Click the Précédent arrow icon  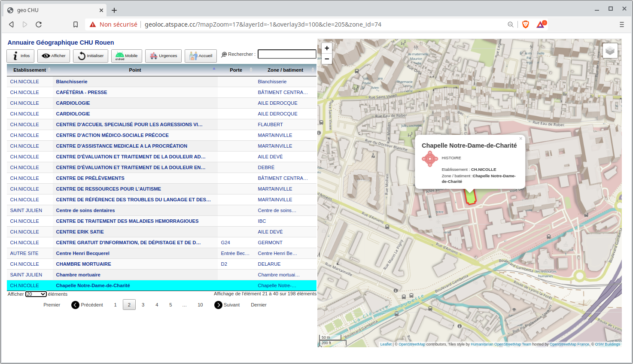tap(75, 305)
